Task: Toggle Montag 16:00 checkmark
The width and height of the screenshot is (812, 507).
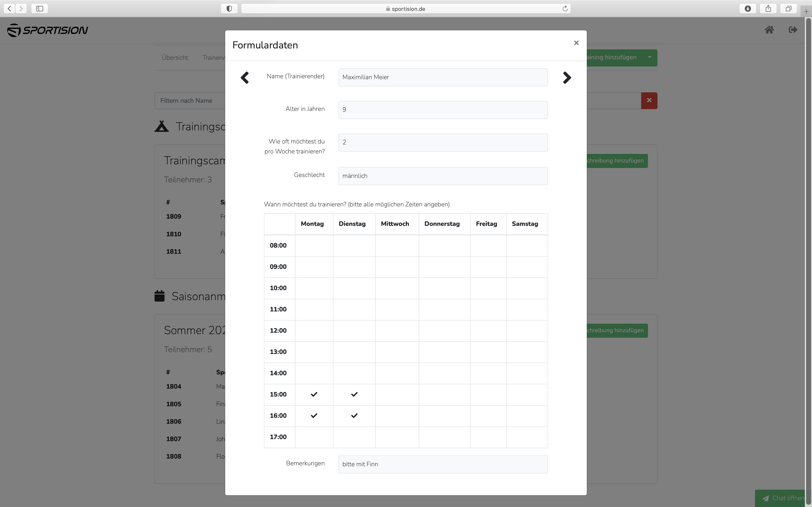Action: coord(314,416)
